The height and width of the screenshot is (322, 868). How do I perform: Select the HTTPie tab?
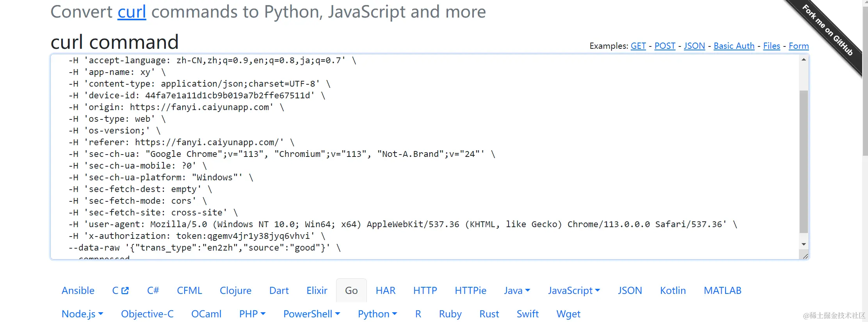(471, 291)
